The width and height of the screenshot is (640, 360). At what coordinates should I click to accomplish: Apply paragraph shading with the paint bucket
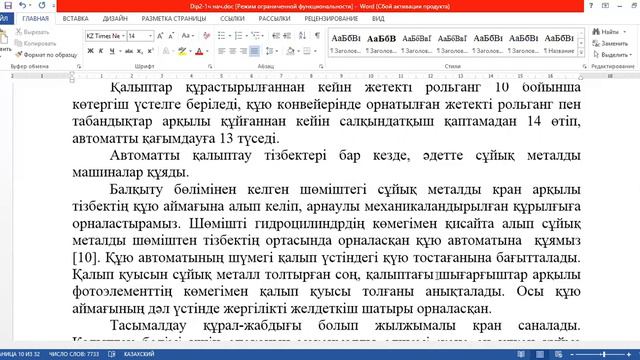click(291, 51)
